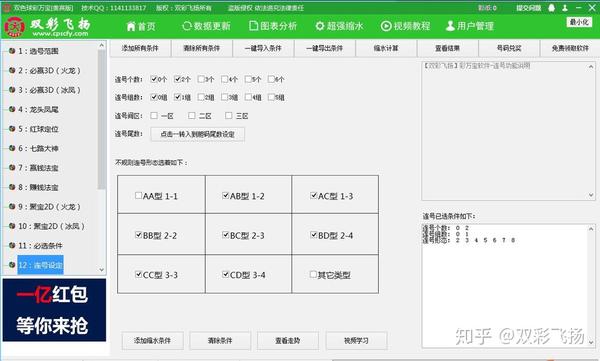The width and height of the screenshot is (600, 361).
Task: Select 5：红球定位 in the sidebar
Action: (x=38, y=129)
